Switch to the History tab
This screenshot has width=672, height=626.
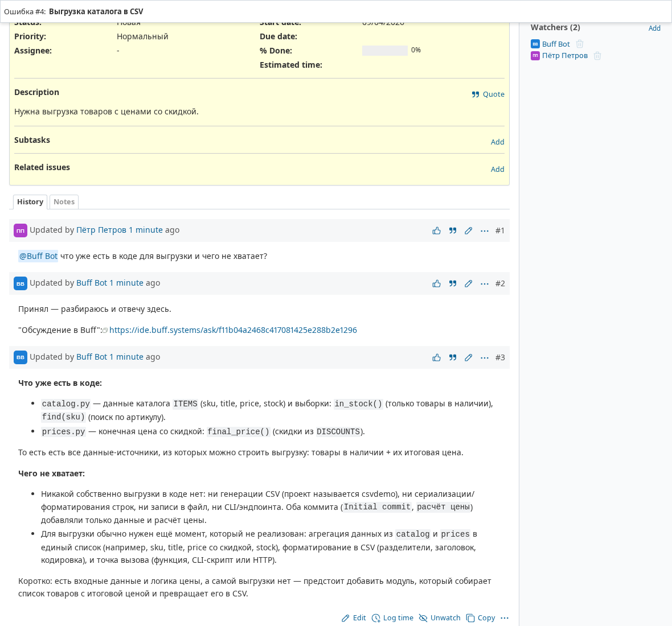coord(30,201)
